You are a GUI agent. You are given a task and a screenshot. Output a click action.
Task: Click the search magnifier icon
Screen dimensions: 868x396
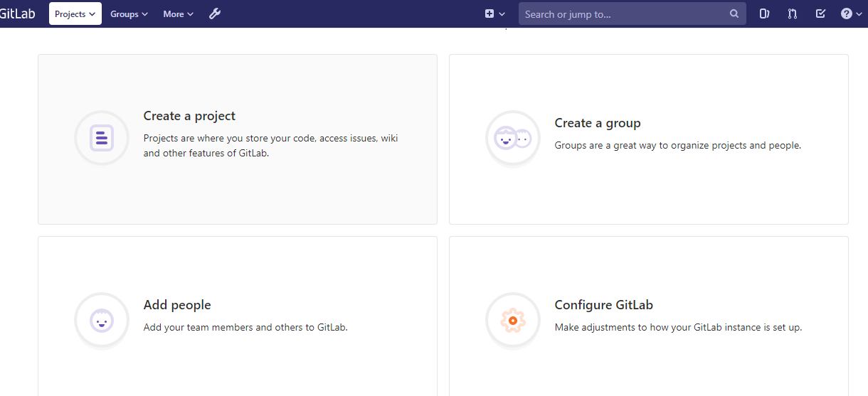click(x=734, y=14)
